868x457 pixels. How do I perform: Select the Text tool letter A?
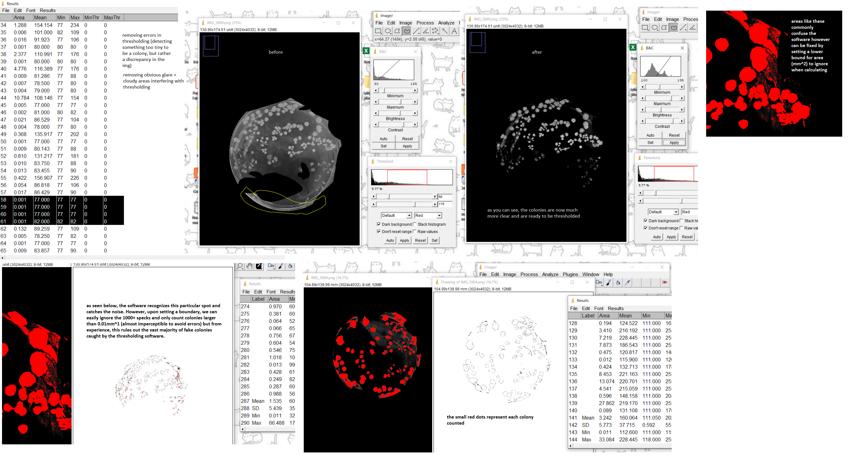click(454, 31)
